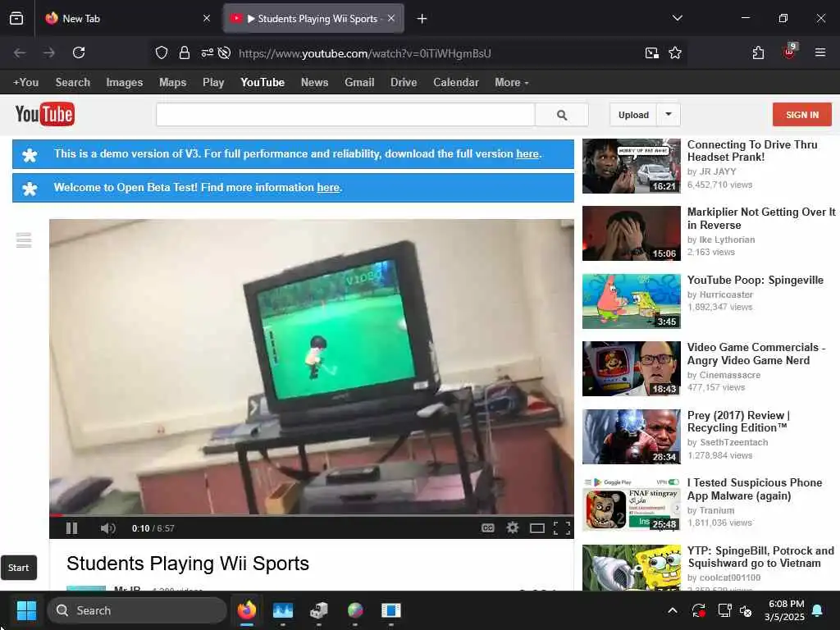Open Prey (2017) Review Recycling Edition link
The height and width of the screenshot is (630, 840).
pos(739,422)
